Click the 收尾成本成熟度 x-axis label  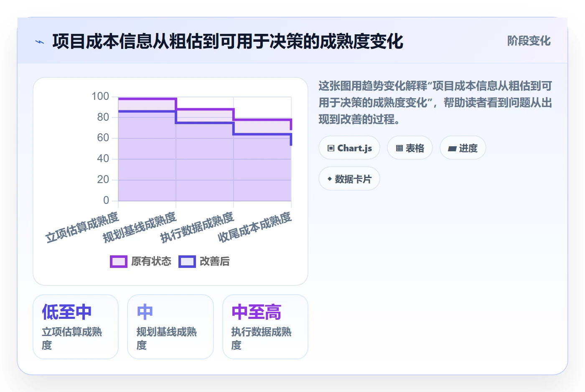pos(255,227)
